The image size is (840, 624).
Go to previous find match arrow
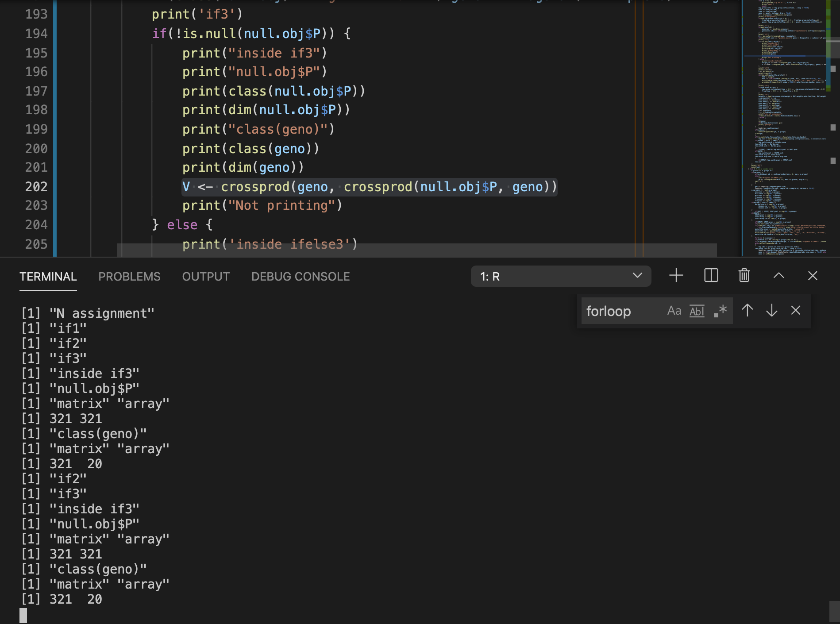coord(747,311)
